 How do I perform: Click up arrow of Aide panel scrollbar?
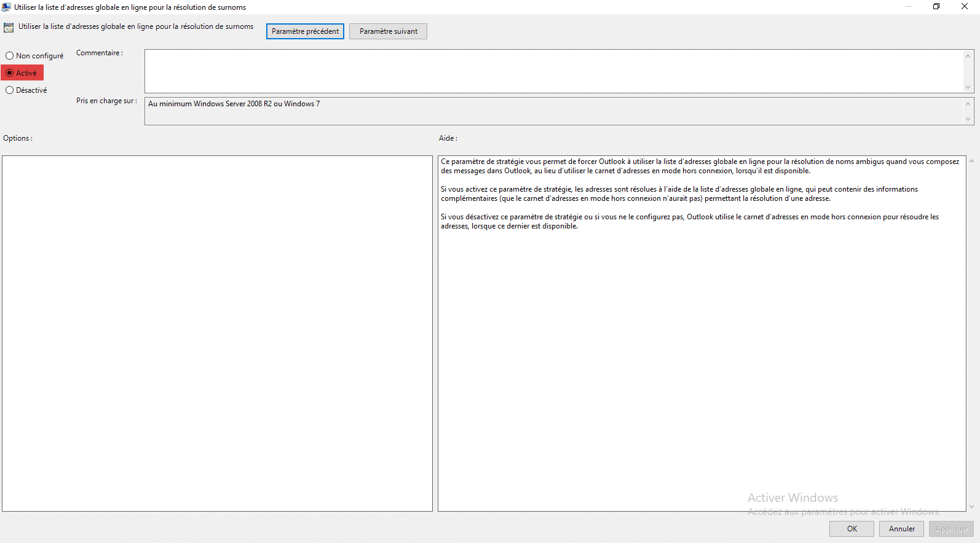(x=971, y=162)
